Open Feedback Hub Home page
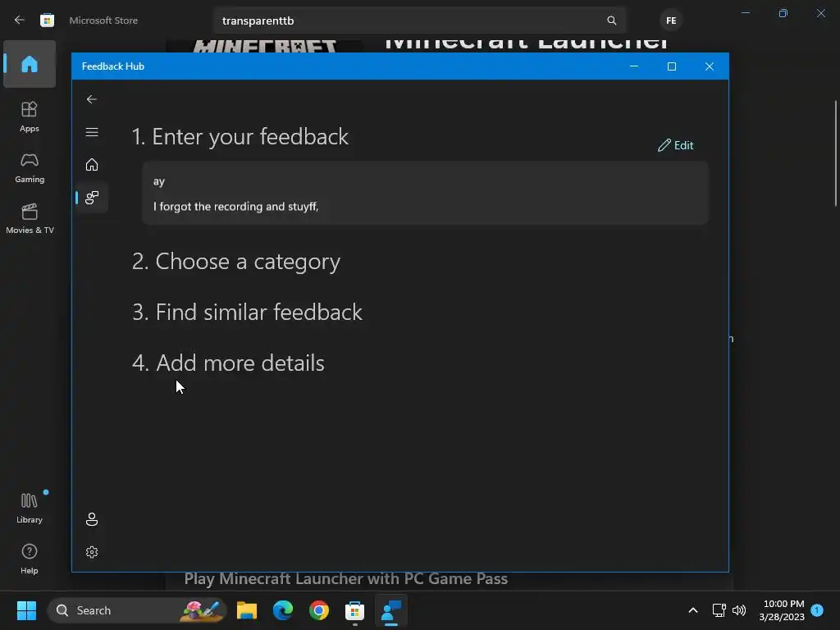The height and width of the screenshot is (630, 840). 92,164
